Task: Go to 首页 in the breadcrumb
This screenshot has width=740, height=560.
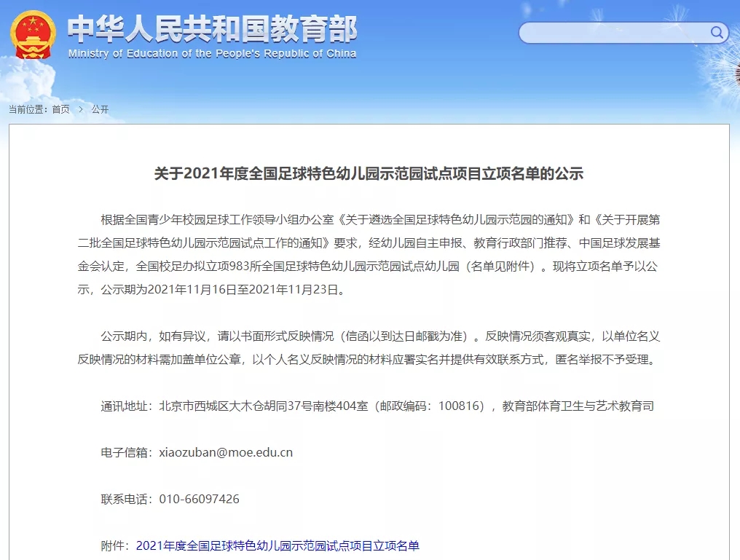Action: 60,109
